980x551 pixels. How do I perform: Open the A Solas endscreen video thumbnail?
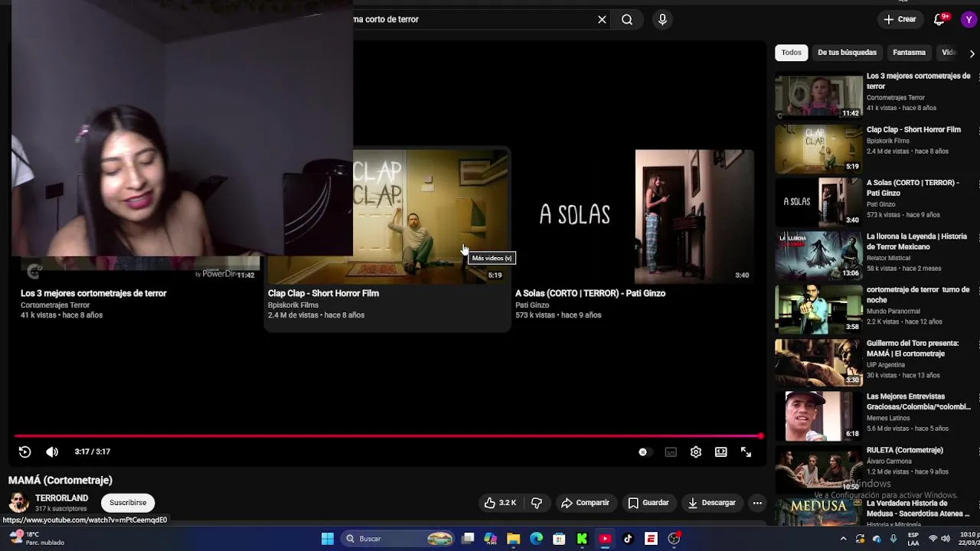[x=635, y=216]
